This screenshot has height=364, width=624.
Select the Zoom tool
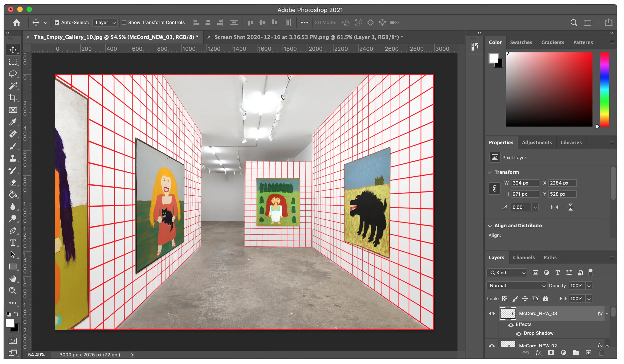pyautogui.click(x=13, y=291)
